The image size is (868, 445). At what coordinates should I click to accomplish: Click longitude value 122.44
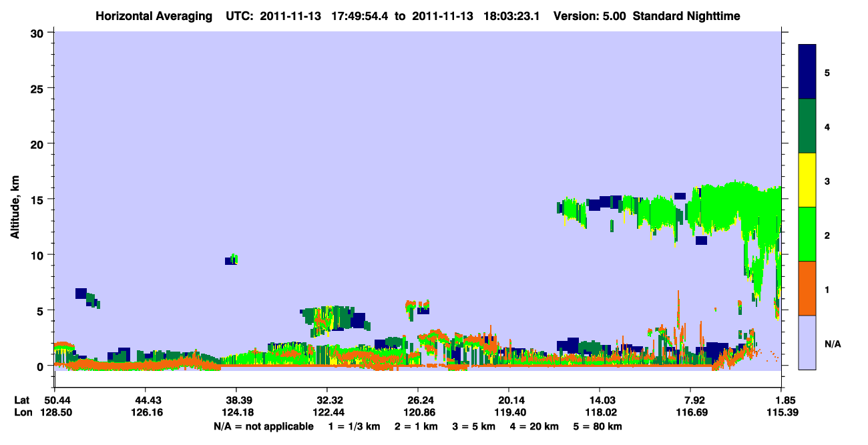327,413
